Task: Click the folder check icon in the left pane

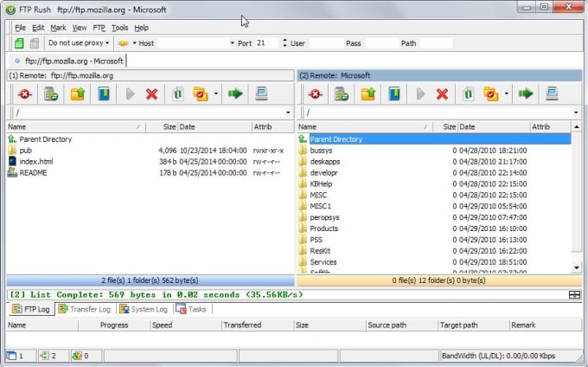Action: coord(201,93)
